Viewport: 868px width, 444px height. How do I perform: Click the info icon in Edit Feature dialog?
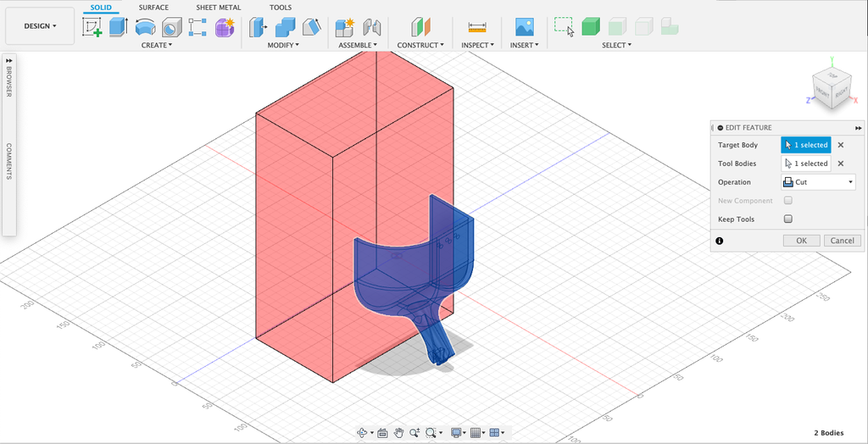click(719, 241)
